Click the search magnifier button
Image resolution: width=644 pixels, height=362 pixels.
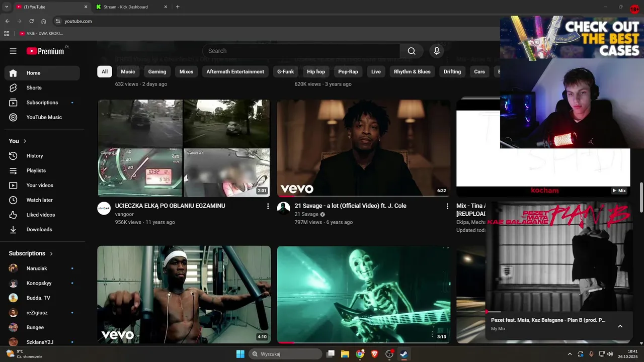[x=412, y=51]
